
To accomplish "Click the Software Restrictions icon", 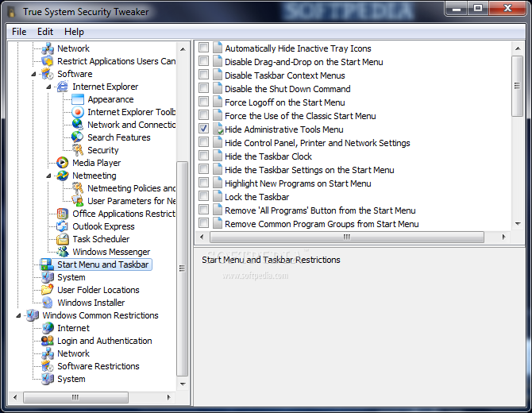I will click(x=48, y=366).
